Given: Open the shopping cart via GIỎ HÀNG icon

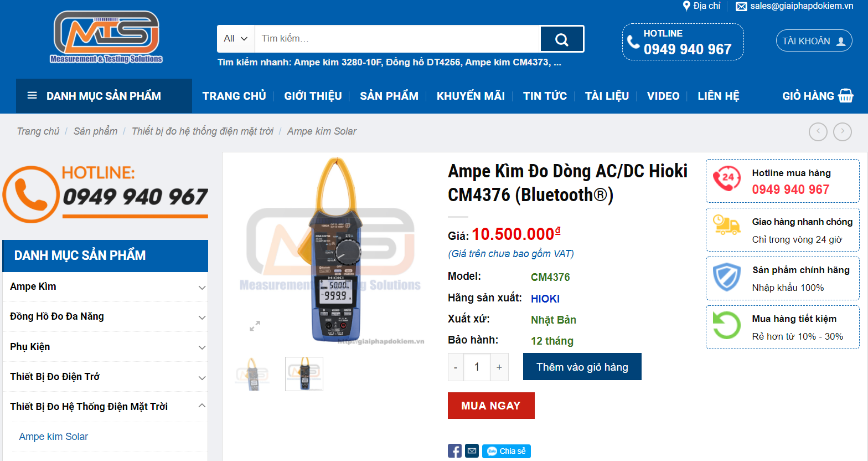Looking at the screenshot, I should [845, 95].
